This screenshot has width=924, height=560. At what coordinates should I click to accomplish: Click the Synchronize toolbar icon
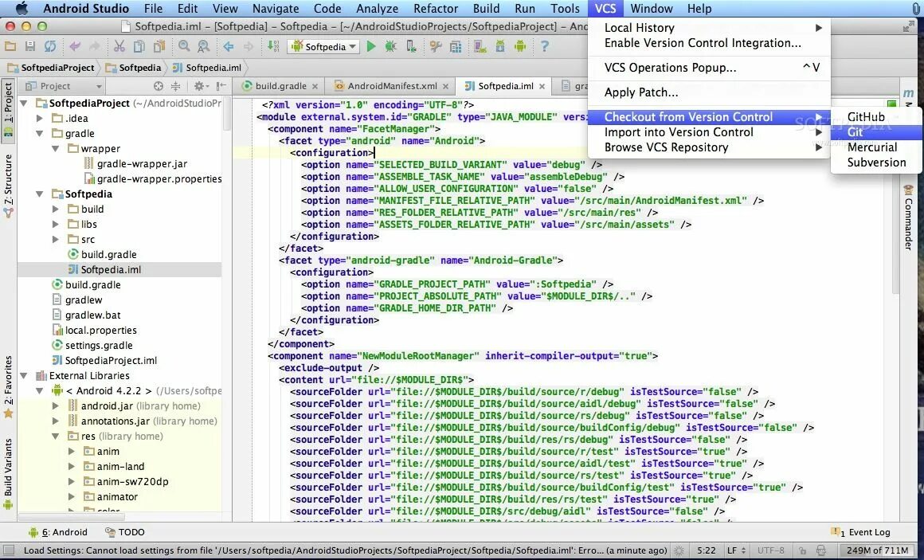(x=50, y=46)
